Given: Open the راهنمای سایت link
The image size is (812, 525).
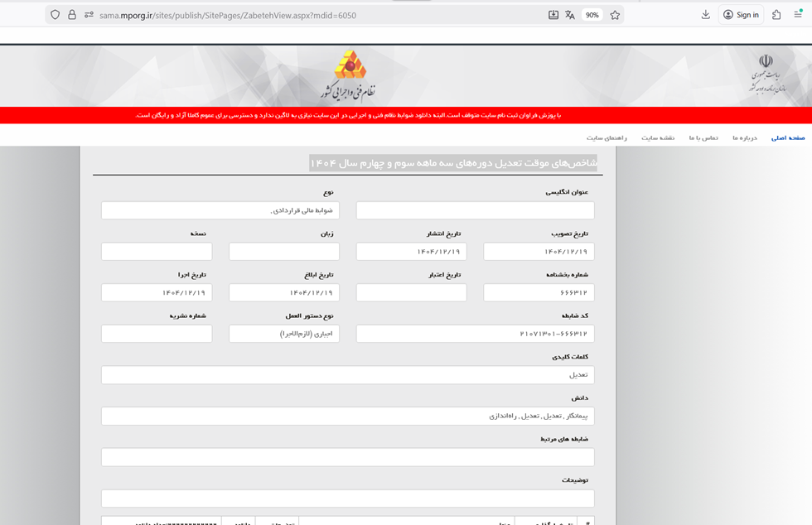Looking at the screenshot, I should tap(607, 137).
